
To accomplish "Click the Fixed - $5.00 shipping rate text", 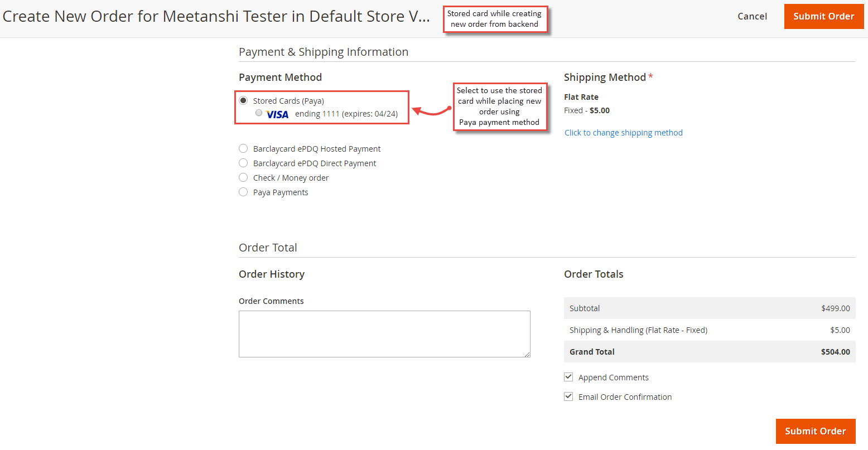I will [586, 110].
